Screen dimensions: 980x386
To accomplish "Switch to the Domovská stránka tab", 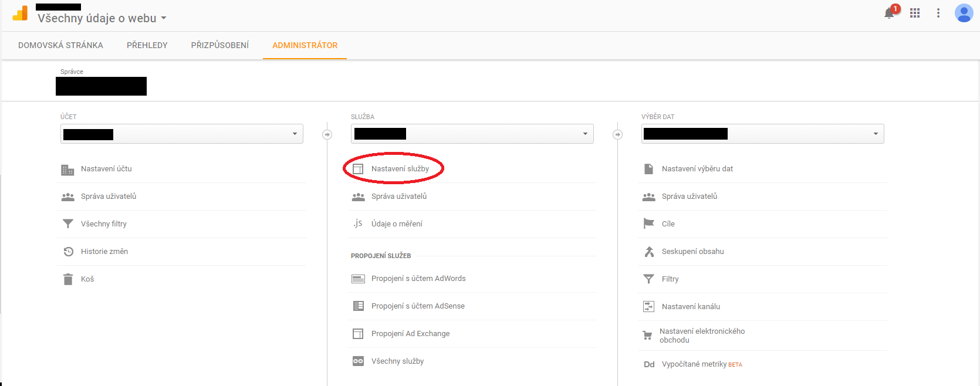I will coord(60,45).
